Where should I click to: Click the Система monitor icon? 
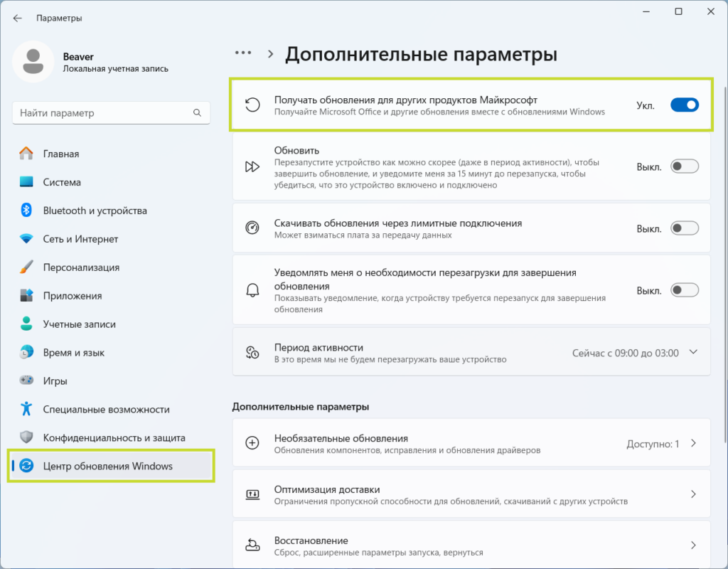(26, 181)
